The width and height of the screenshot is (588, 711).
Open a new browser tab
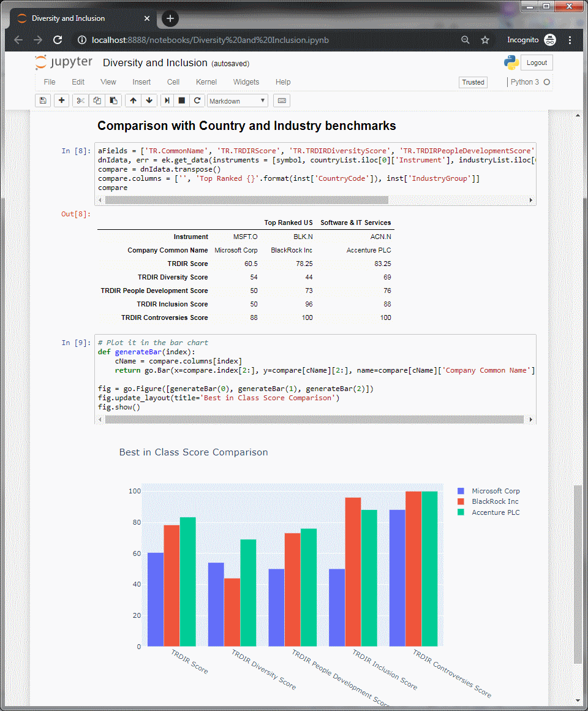pos(170,18)
